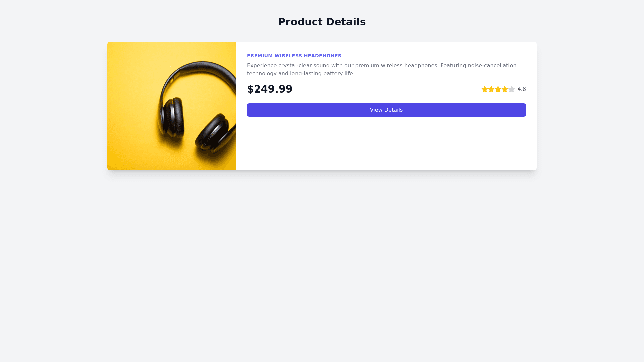644x362 pixels.
Task: Click the word "crystal-clear" in description
Action: point(295,66)
